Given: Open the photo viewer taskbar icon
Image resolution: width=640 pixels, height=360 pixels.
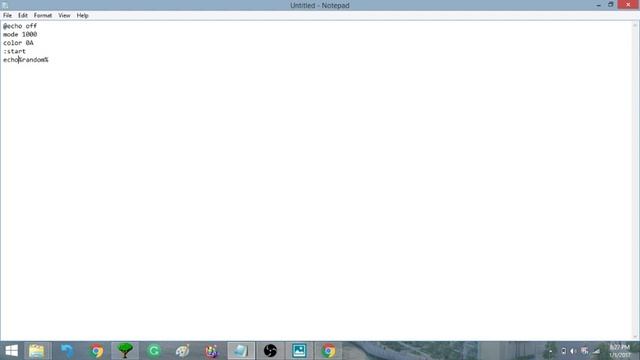Looking at the screenshot, I should (x=299, y=351).
